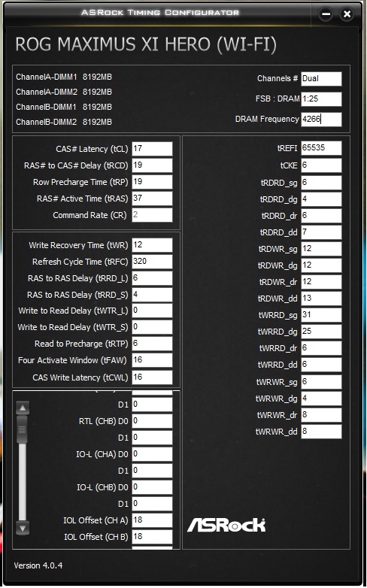Click the Four Activate Window (tFAW) field
The height and width of the screenshot is (588, 367).
152,360
